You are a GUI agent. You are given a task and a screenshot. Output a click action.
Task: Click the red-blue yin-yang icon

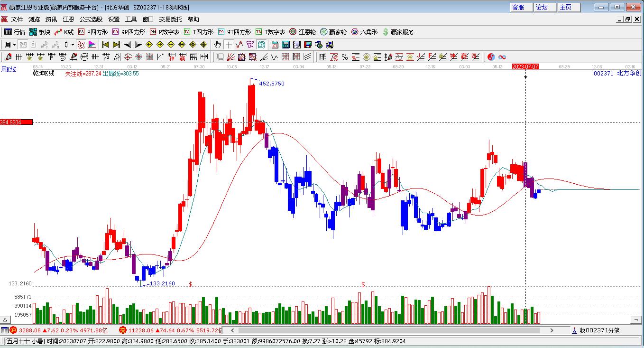(x=491, y=57)
